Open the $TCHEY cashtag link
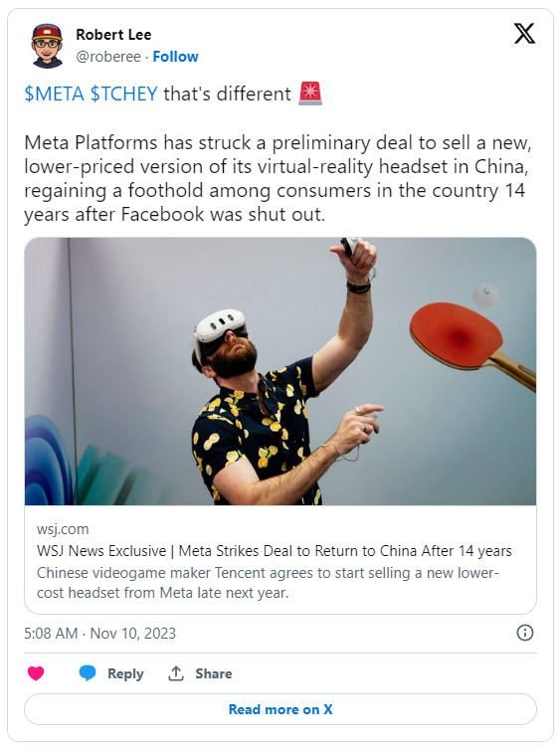Viewport: 560px width, 750px height. (x=123, y=94)
